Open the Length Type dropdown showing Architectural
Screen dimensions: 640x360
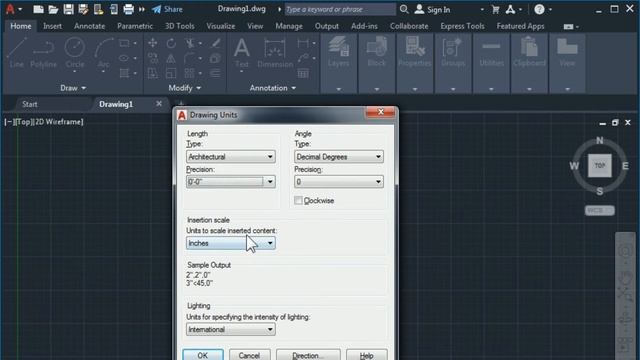[x=231, y=157]
